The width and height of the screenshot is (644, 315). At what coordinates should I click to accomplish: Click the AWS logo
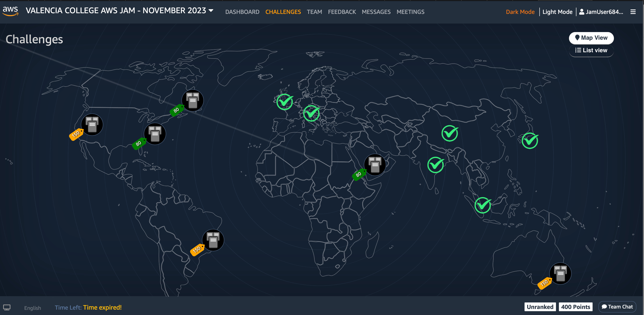click(x=10, y=11)
